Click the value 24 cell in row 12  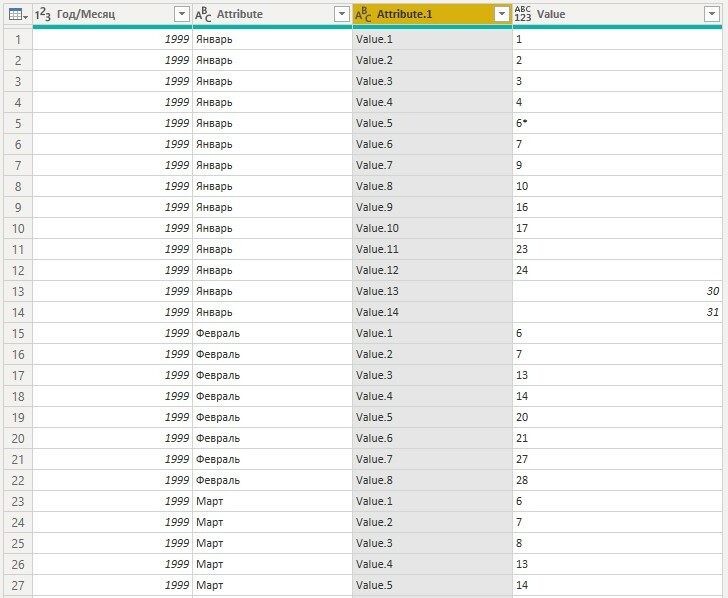(x=618, y=270)
